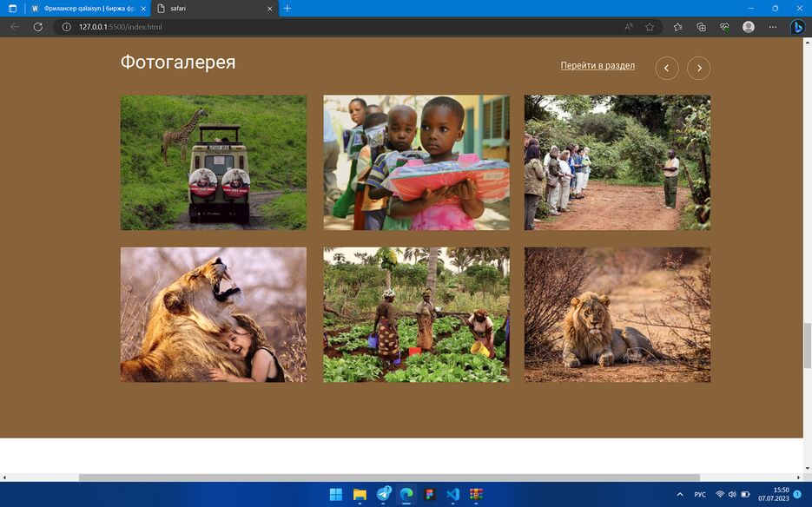Open giraffe and jeep photo
812x507 pixels.
pyautogui.click(x=214, y=162)
